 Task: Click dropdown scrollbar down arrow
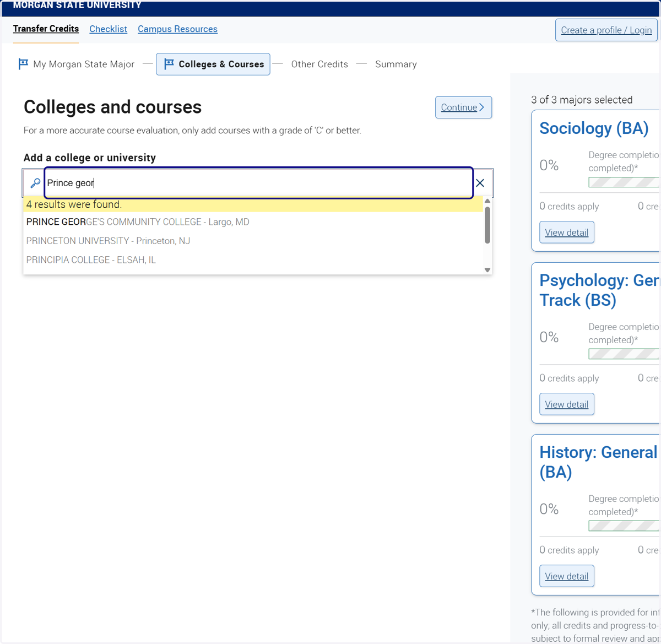point(487,270)
